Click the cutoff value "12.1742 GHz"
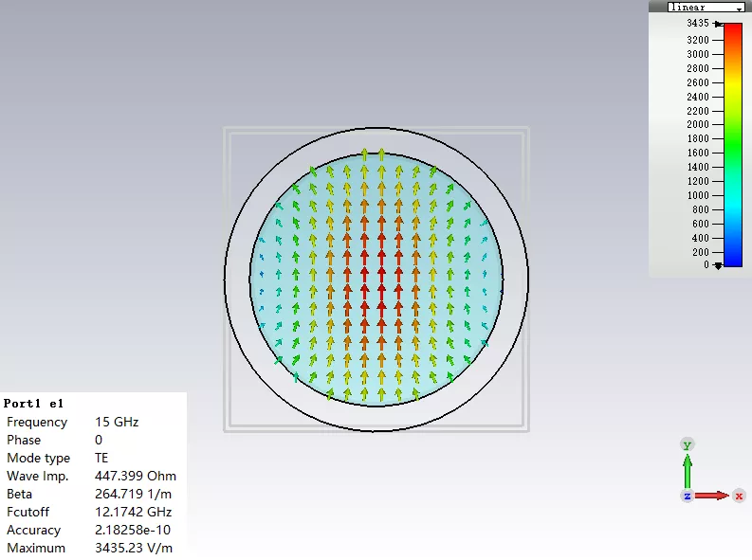This screenshot has height=560, width=752. click(133, 512)
